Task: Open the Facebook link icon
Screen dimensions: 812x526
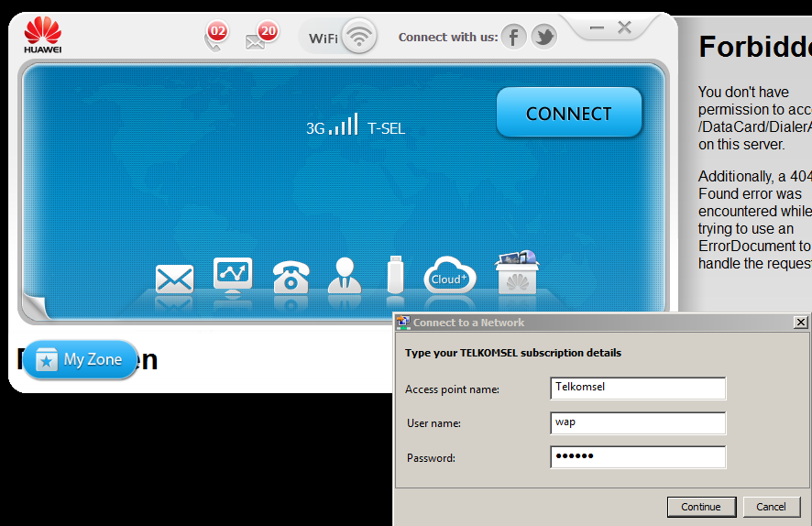Action: [x=513, y=37]
